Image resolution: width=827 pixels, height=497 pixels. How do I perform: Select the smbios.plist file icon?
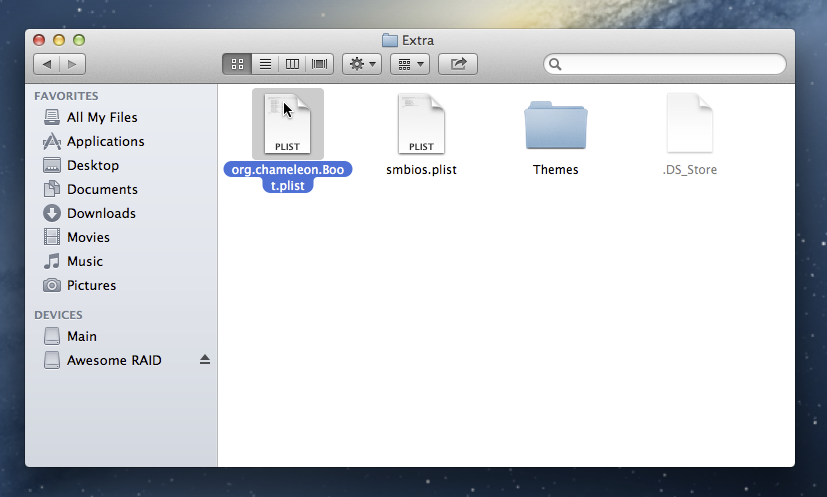[421, 124]
